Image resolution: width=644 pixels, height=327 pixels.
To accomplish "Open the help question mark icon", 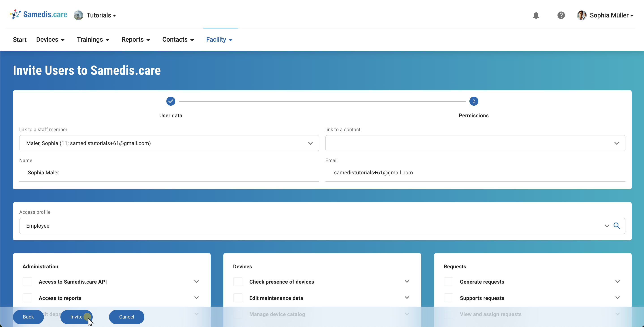I will 561,15.
